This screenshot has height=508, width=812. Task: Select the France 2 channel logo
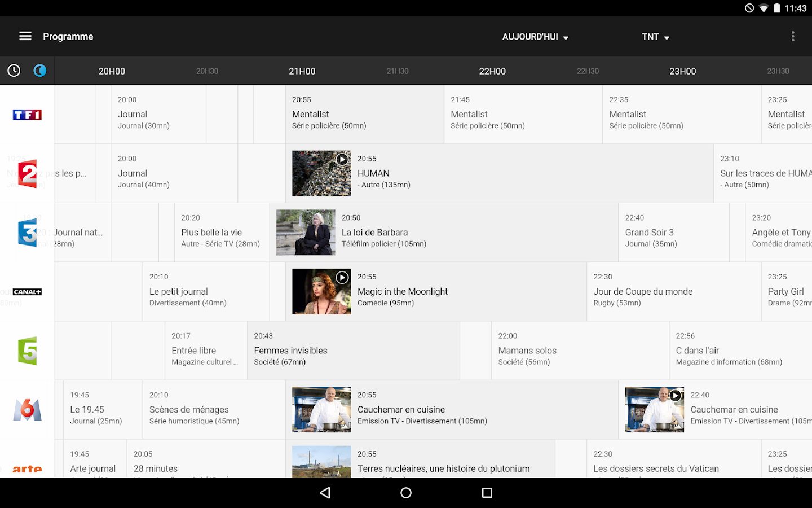27,173
